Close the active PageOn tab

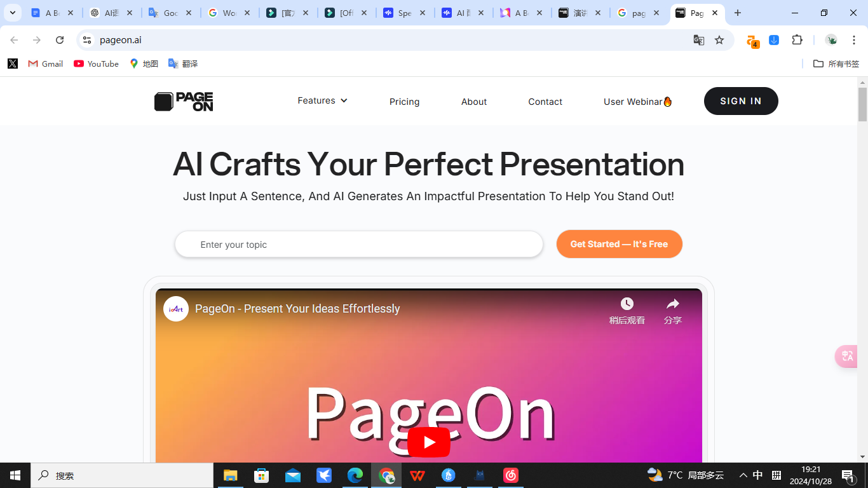click(x=715, y=13)
